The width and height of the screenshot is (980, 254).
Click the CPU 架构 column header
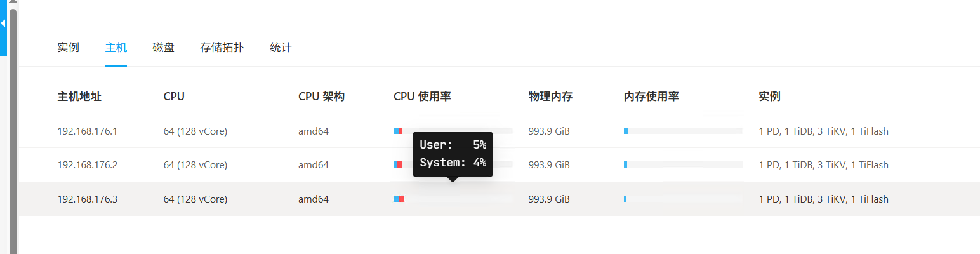pos(321,97)
